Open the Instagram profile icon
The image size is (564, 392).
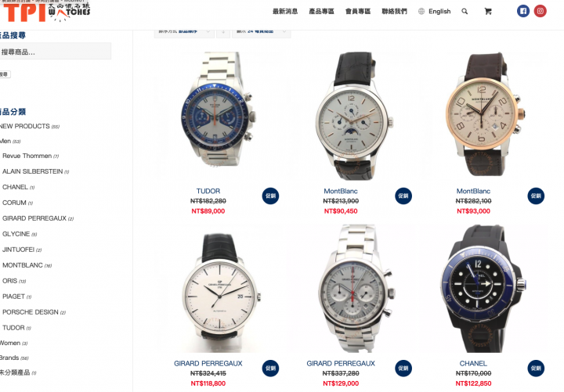tap(540, 11)
